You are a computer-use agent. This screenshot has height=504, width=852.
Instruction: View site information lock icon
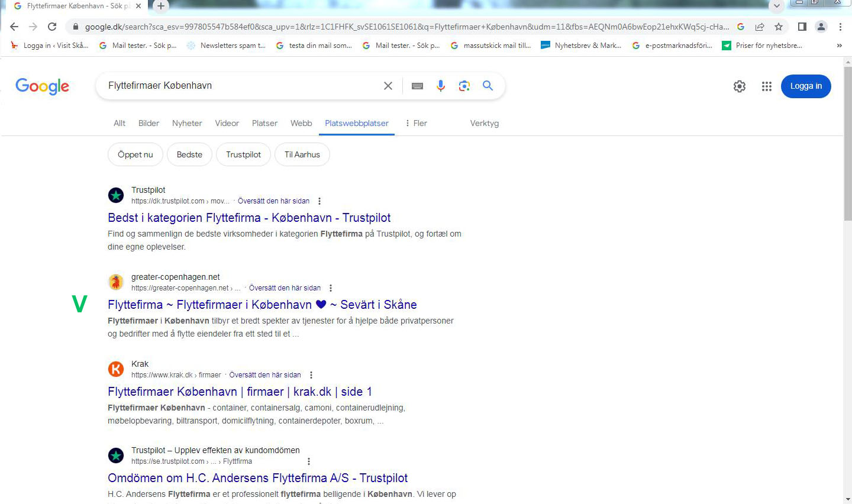[x=75, y=27]
